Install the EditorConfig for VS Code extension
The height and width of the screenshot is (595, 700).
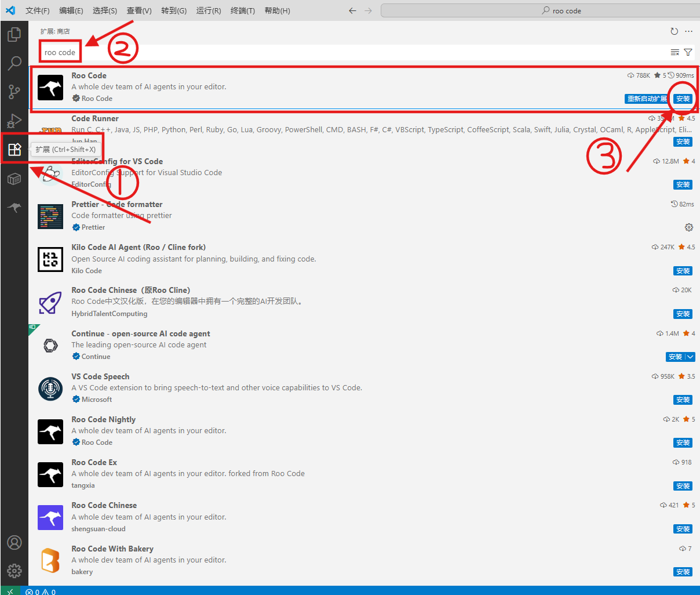click(683, 184)
